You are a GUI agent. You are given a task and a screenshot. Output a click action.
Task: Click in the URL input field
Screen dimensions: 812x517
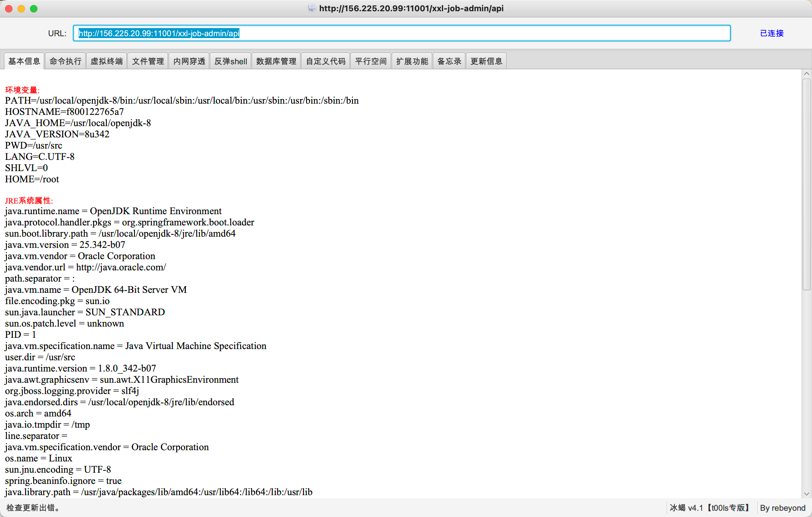tap(401, 33)
